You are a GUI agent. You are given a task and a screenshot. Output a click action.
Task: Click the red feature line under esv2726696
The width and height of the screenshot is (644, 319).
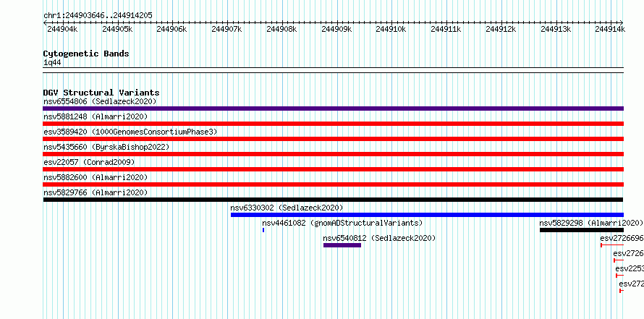(612, 245)
